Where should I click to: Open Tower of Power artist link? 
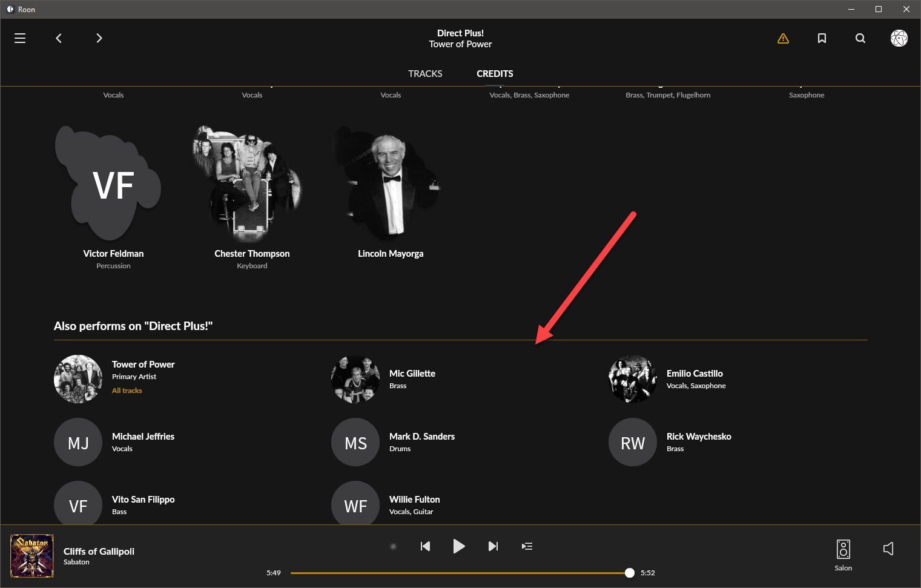pyautogui.click(x=143, y=365)
